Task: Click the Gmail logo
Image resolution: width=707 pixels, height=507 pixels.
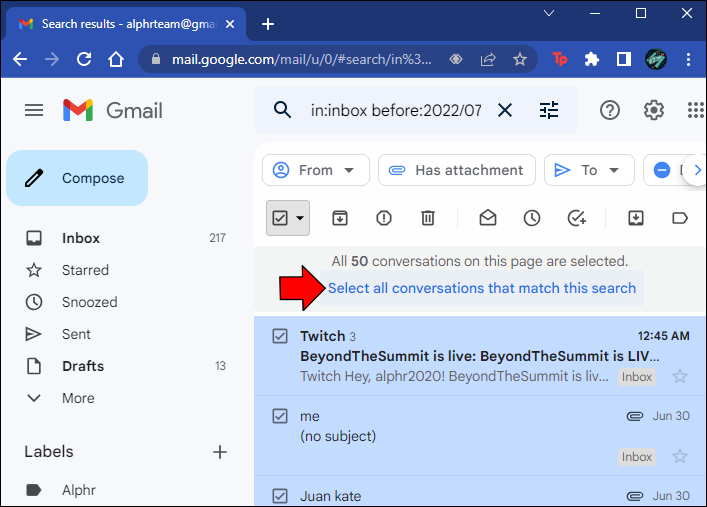Action: (x=113, y=110)
